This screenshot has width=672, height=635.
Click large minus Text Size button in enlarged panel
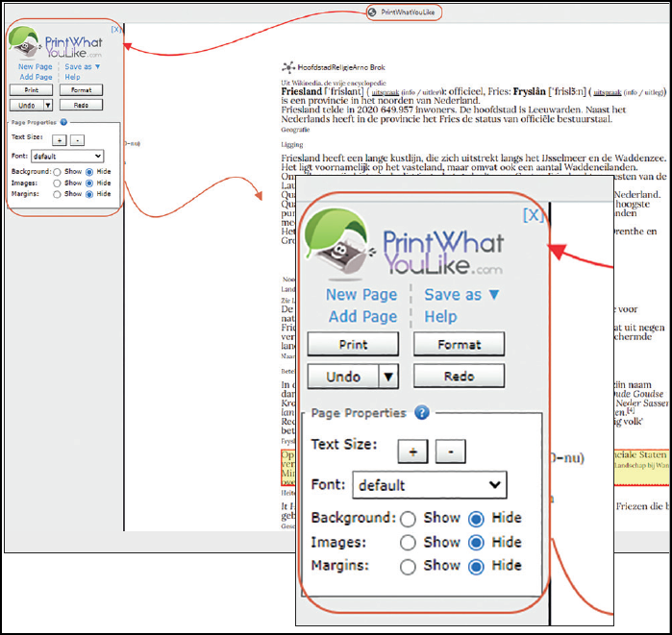click(x=451, y=452)
